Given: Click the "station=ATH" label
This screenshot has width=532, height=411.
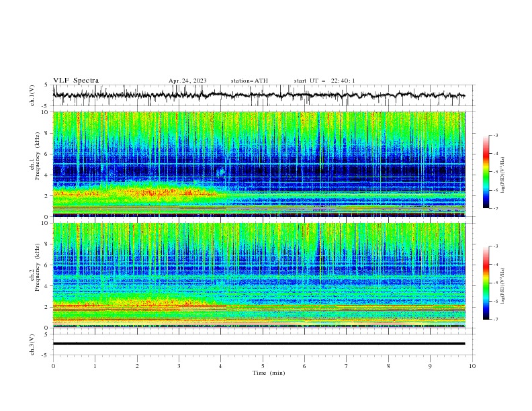Looking at the screenshot, I should 249,81.
